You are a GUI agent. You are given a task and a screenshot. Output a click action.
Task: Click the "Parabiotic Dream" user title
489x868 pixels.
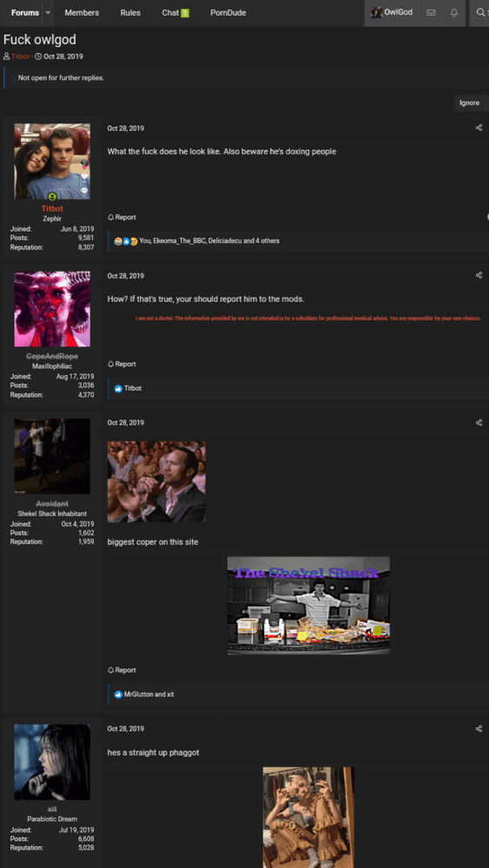(52, 819)
